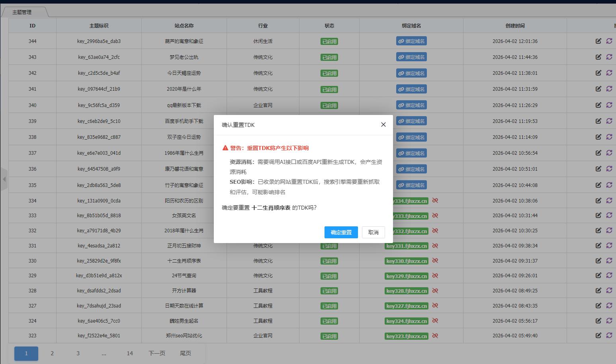This screenshot has height=364, width=616.
Task: Toggle 已启用 status for qq最新版本下载
Action: [329, 105]
